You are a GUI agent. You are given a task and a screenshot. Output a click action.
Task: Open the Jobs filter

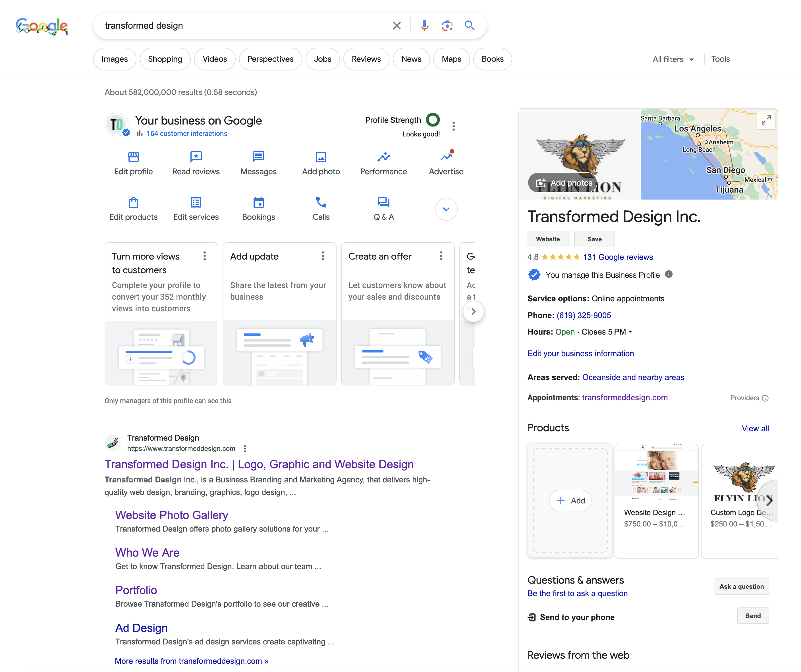click(323, 59)
